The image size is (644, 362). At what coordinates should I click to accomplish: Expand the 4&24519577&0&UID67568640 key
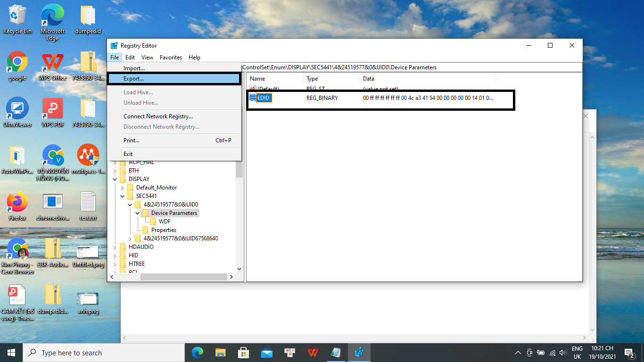pos(131,239)
